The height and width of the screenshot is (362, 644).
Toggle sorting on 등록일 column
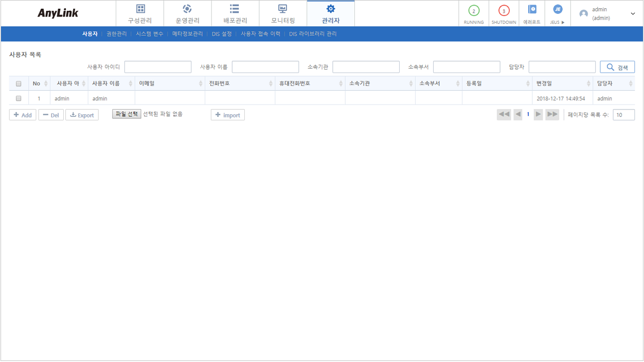point(527,83)
